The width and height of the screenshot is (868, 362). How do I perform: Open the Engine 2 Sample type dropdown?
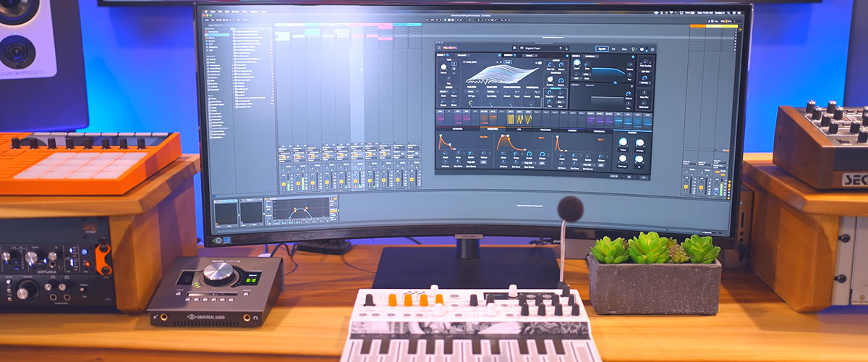530,55
